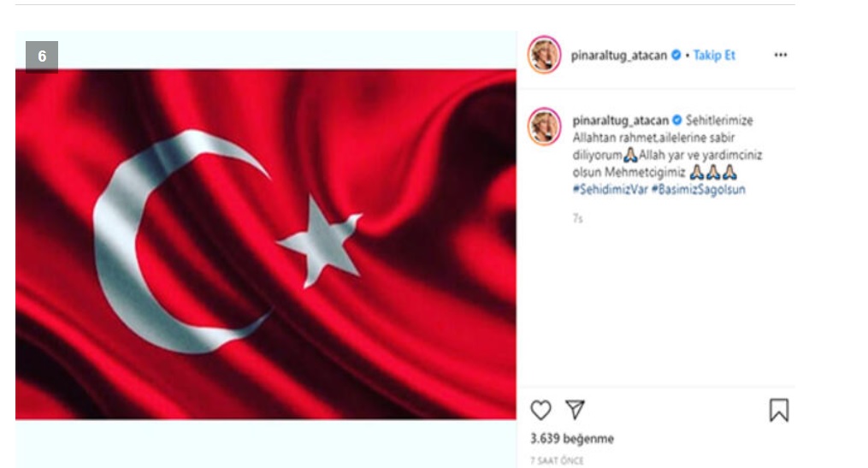Click the 7 SAAT ÖNCE timestamp
The width and height of the screenshot is (868, 468).
557,461
